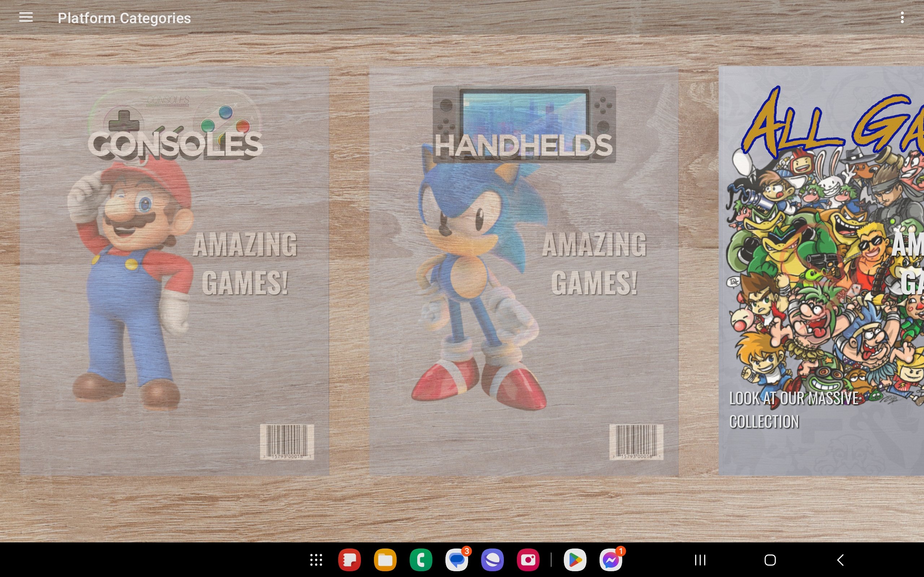Open the green Phone app

[421, 560]
